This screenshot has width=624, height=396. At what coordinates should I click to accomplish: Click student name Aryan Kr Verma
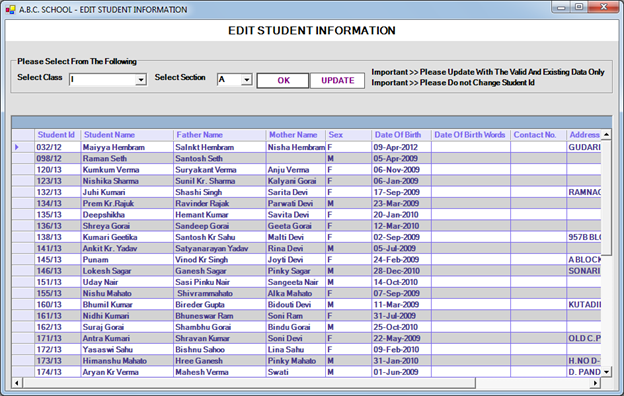(x=127, y=372)
